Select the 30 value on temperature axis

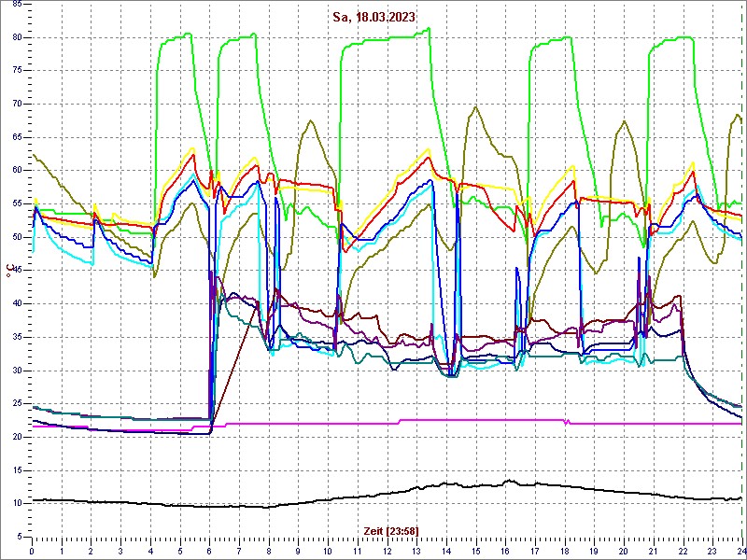pos(17,371)
